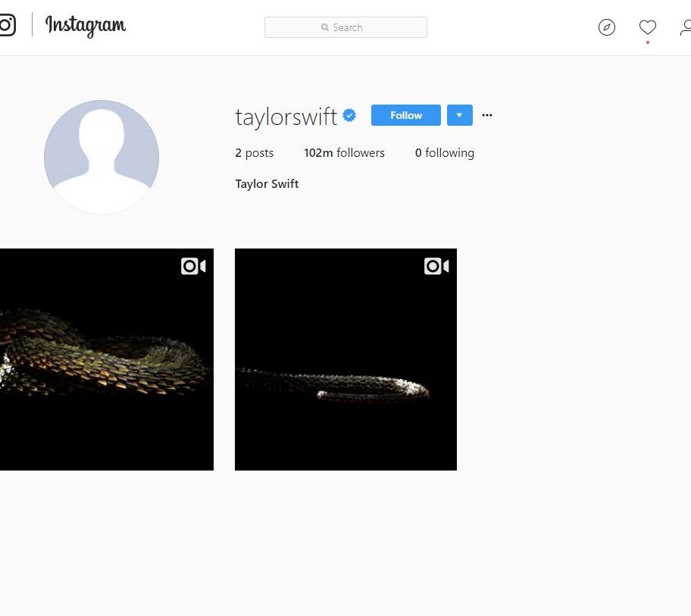Screen dimensions: 691x616
Task: Click the 2 posts count
Action: point(255,153)
